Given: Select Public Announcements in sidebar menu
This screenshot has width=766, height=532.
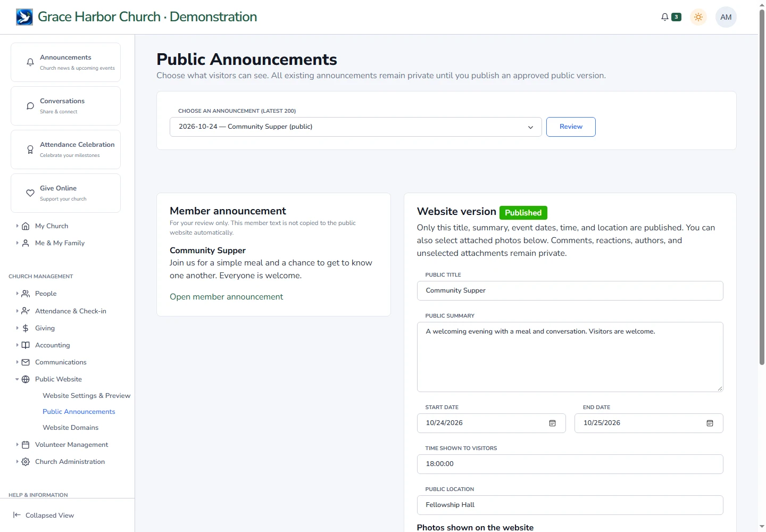Looking at the screenshot, I should [79, 412].
